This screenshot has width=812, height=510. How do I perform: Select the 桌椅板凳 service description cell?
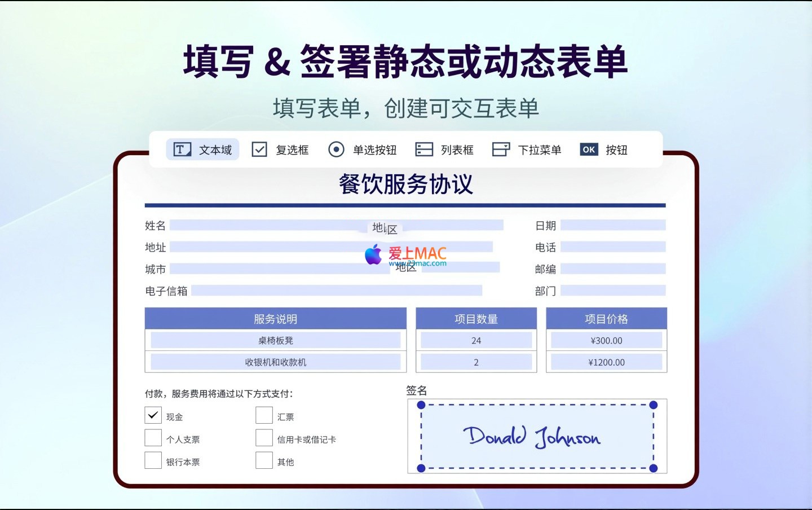[276, 340]
